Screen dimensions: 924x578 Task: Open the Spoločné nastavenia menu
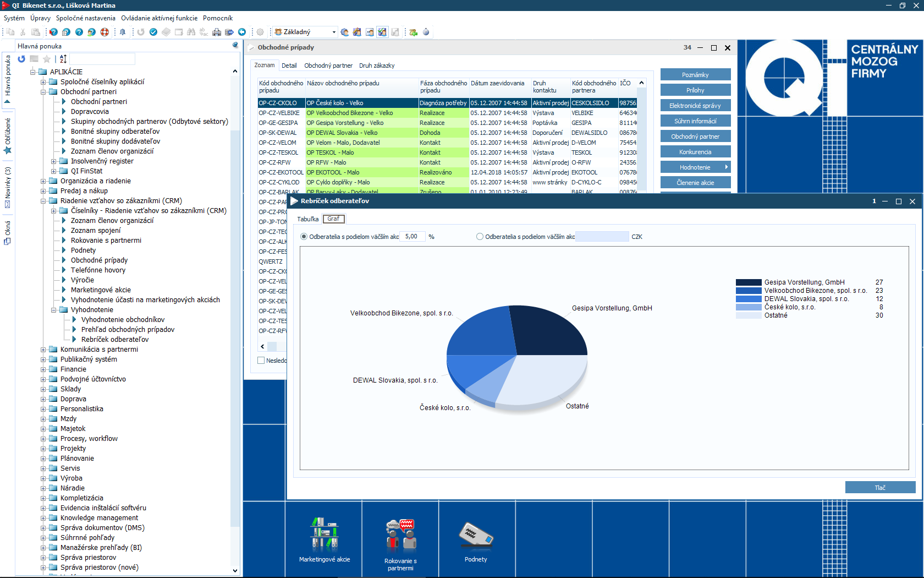85,18
